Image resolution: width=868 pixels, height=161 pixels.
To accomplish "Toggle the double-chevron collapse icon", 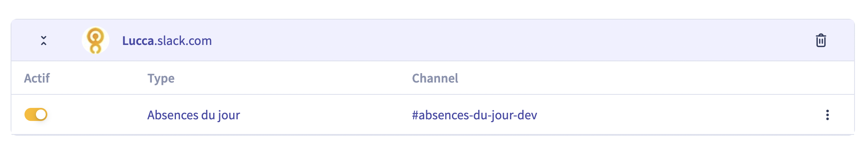I will (44, 40).
